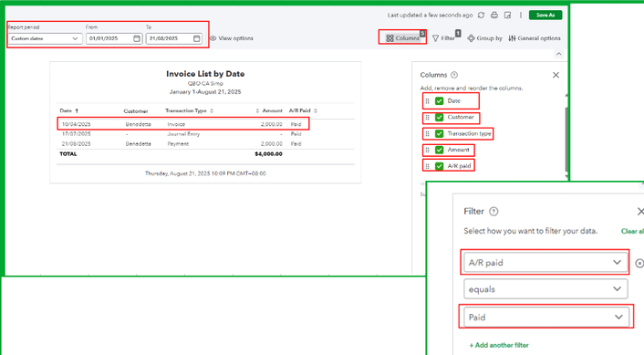Click the Columns panel help icon
This screenshot has width=644, height=355.
pyautogui.click(x=454, y=75)
